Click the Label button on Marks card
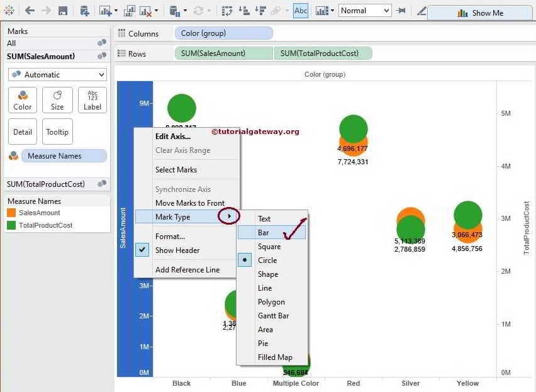The height and width of the screenshot is (392, 536). [92, 100]
